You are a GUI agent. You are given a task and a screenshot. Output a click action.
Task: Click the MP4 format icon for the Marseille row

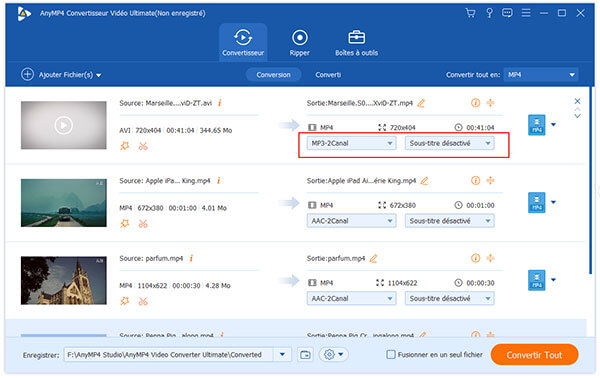tap(536, 125)
